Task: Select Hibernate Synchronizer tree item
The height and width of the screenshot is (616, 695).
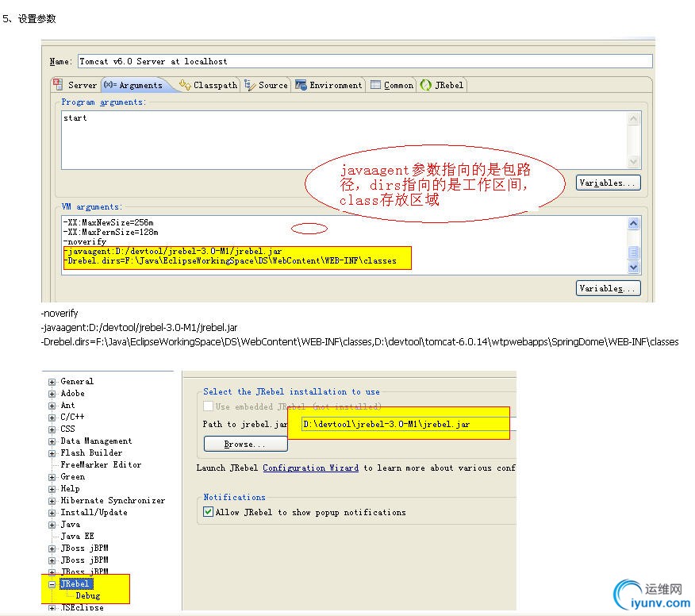Action: coord(113,500)
